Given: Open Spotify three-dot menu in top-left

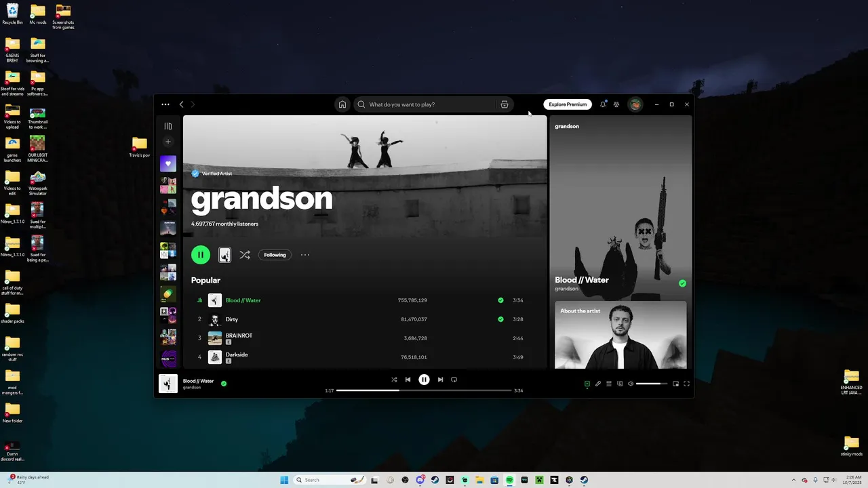Looking at the screenshot, I should (165, 104).
